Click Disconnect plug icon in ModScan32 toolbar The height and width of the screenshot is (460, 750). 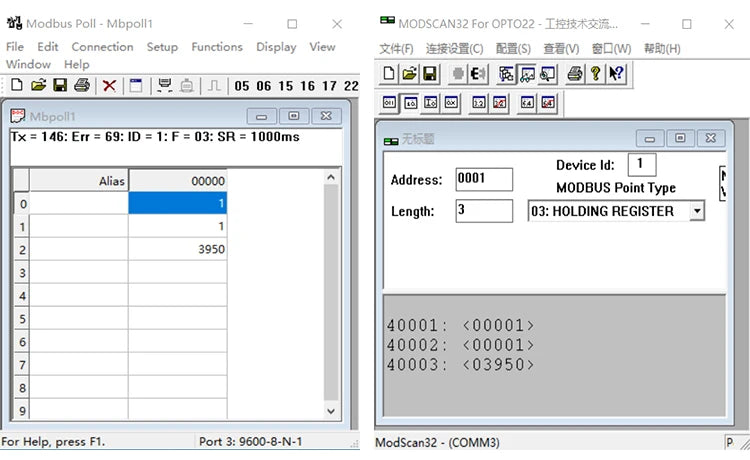pos(478,74)
